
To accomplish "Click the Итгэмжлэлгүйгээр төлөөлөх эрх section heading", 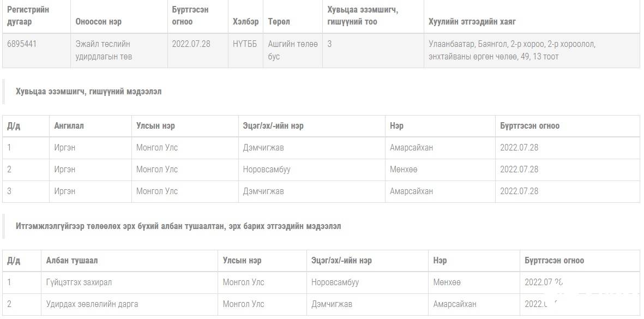I will point(178,226).
